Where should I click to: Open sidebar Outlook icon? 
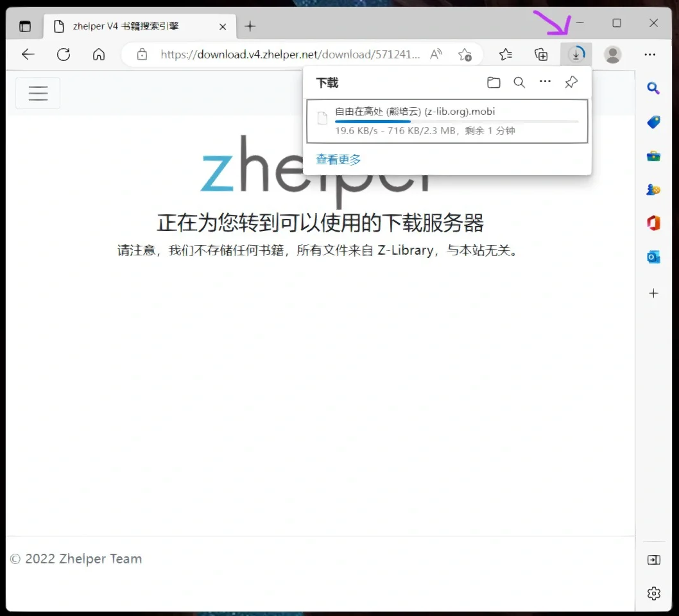[653, 257]
